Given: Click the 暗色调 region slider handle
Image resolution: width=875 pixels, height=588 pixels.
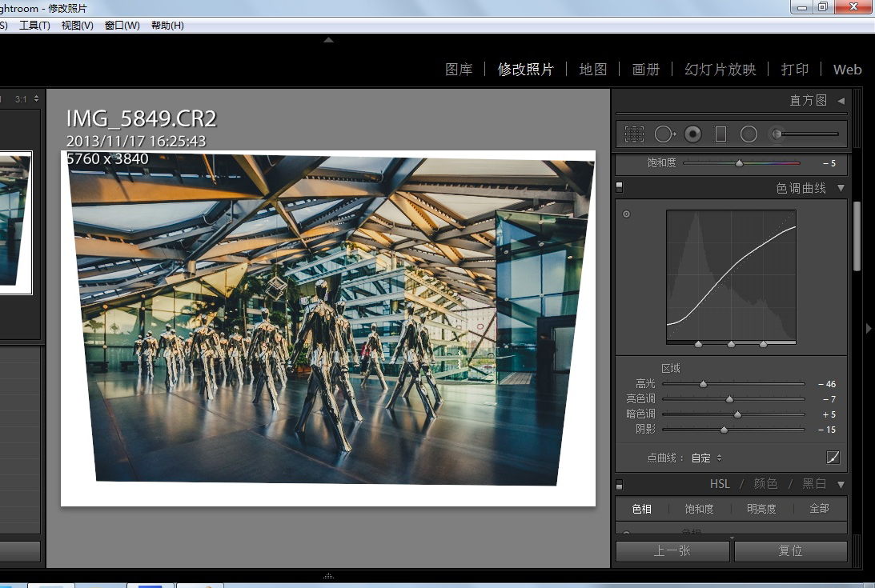Looking at the screenshot, I should coord(738,414).
